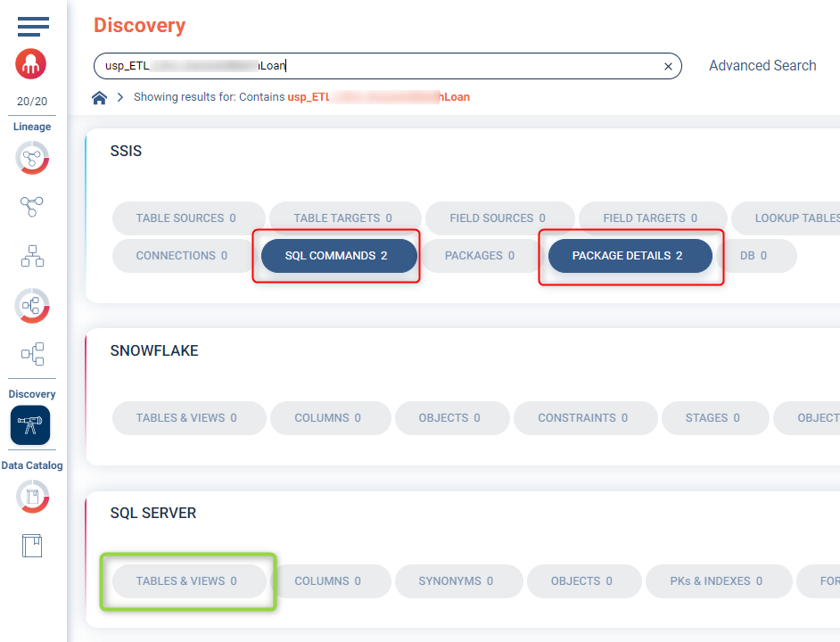Select SQL Server SYNONYMS 0 pill
The image size is (840, 642).
457,581
